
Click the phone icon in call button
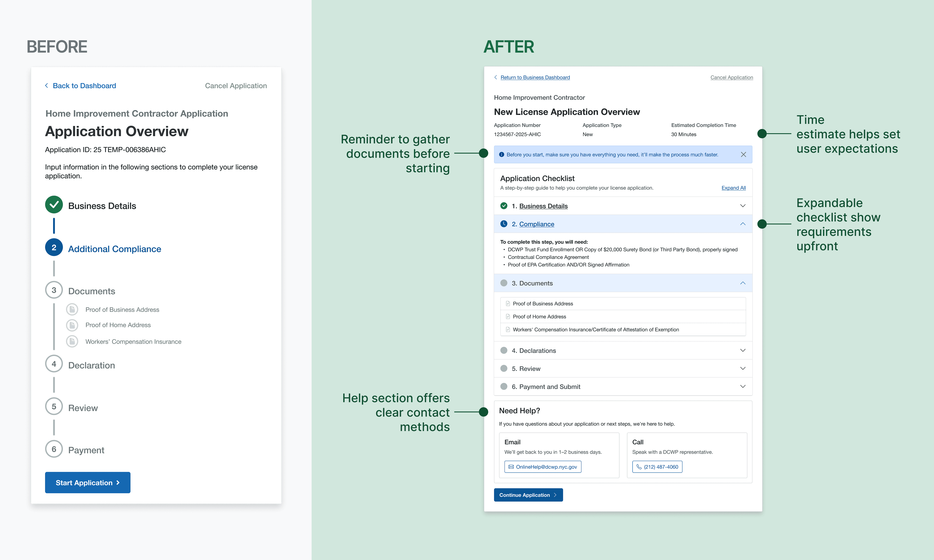point(639,467)
